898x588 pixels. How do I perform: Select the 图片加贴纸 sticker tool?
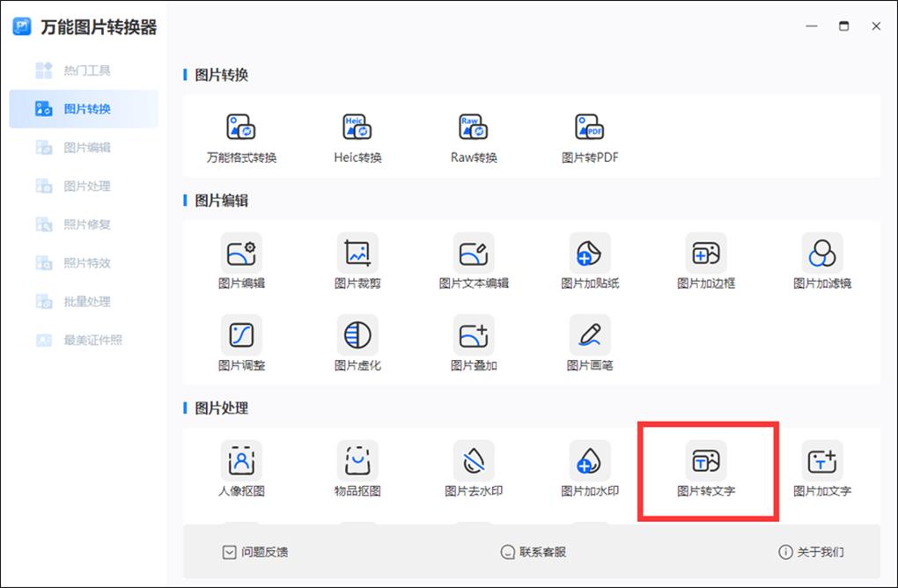pos(589,260)
